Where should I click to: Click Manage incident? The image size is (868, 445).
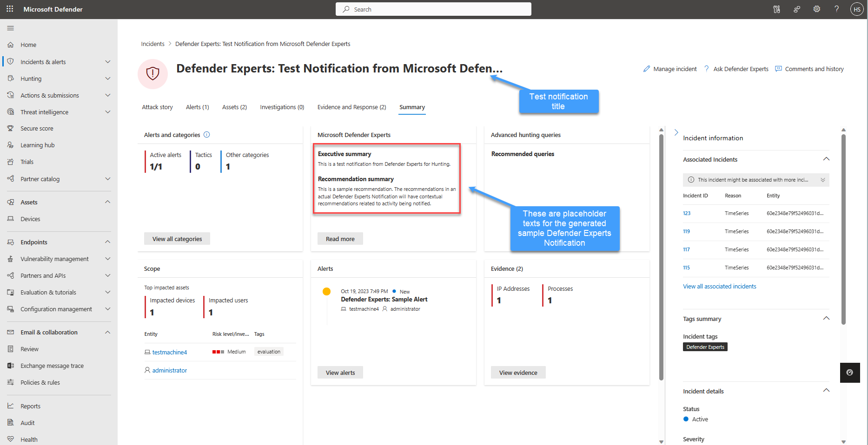670,69
